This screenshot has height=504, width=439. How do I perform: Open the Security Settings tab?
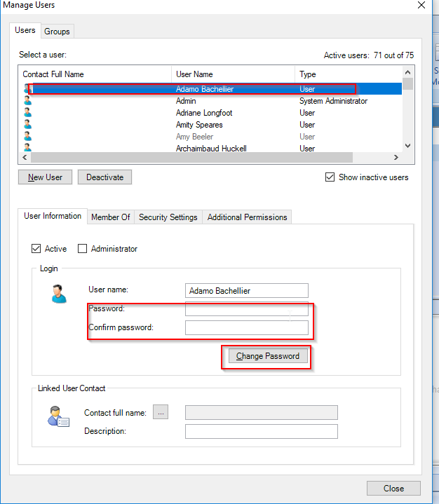point(168,217)
